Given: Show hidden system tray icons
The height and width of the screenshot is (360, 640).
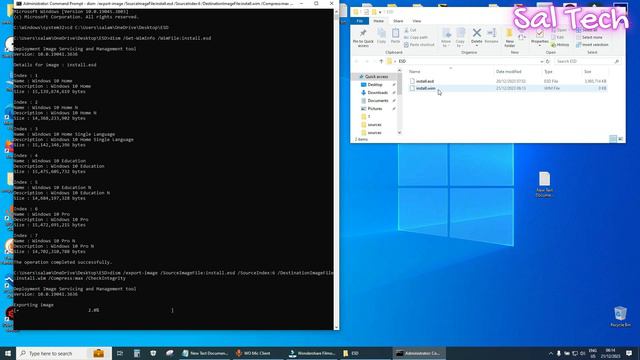Looking at the screenshot, I should click(x=551, y=353).
